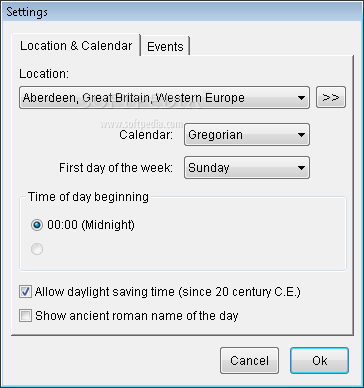Select the unlabeled radio button below Midnight

click(x=37, y=249)
